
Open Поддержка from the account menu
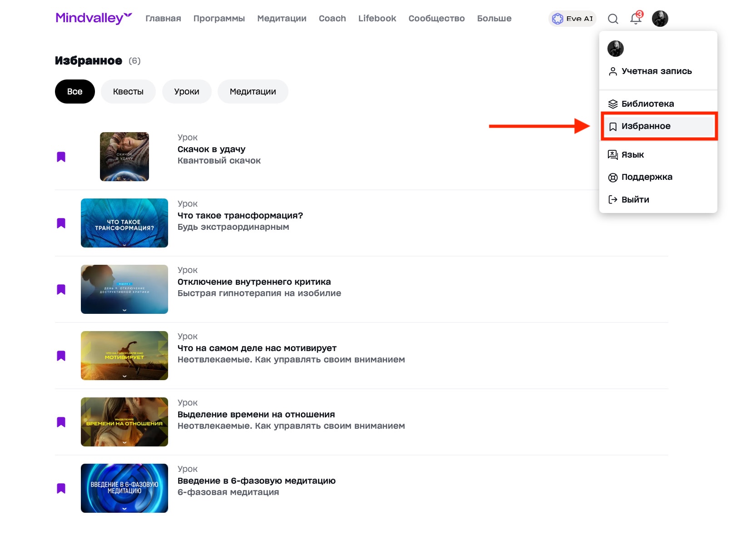click(647, 177)
